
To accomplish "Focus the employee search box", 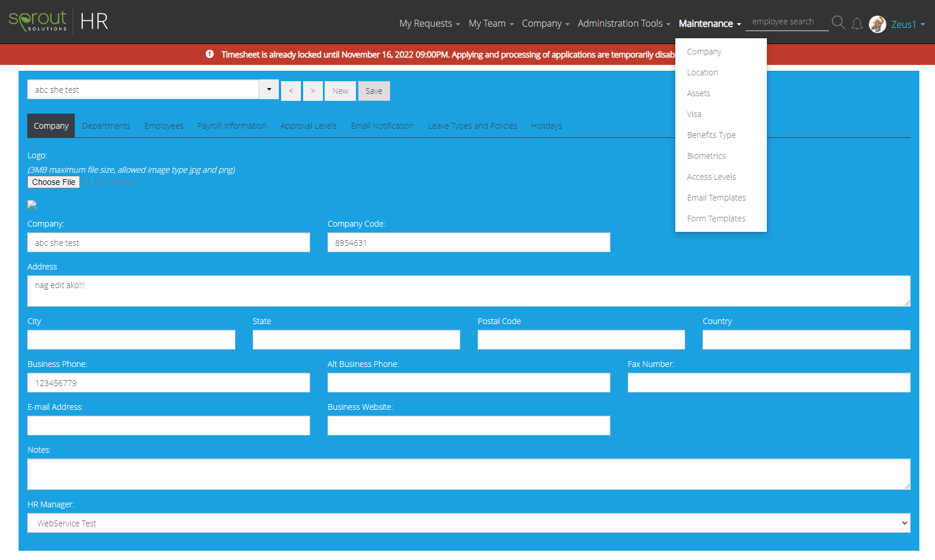I will 786,22.
